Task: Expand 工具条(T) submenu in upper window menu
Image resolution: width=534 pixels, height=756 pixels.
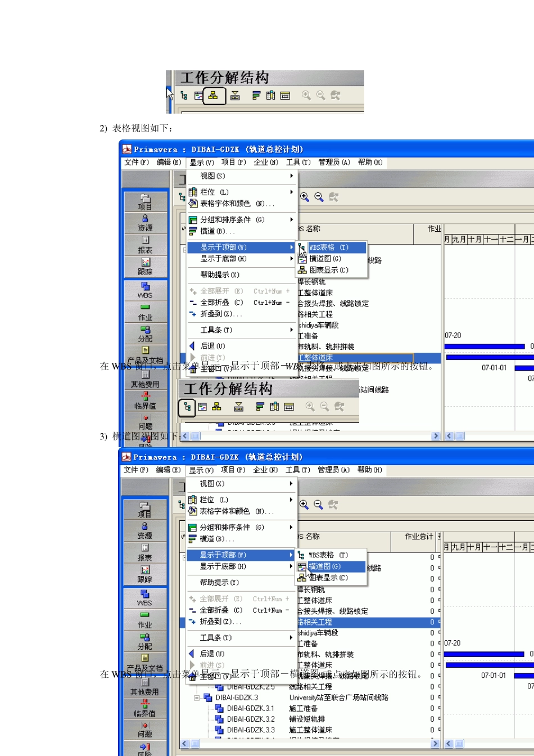Action: point(241,330)
